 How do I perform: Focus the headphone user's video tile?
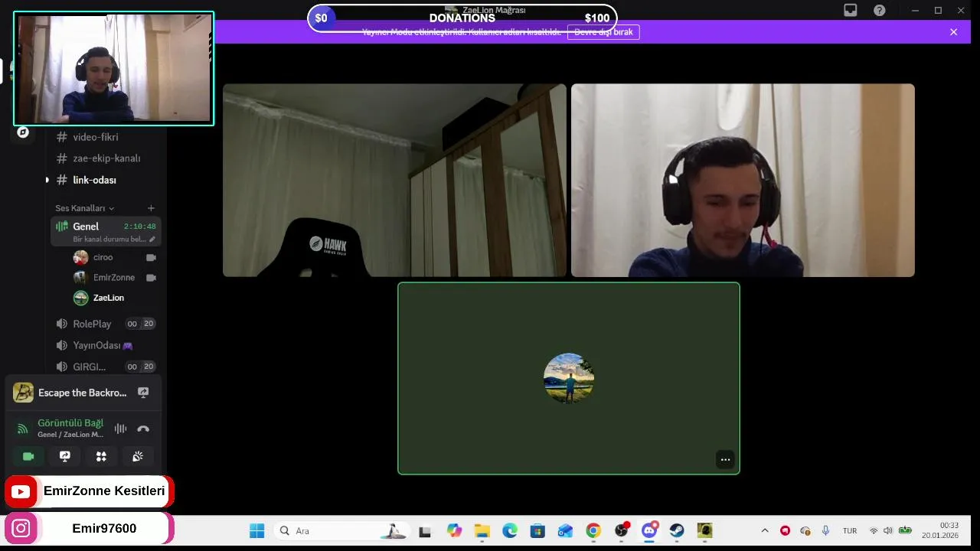(x=743, y=180)
